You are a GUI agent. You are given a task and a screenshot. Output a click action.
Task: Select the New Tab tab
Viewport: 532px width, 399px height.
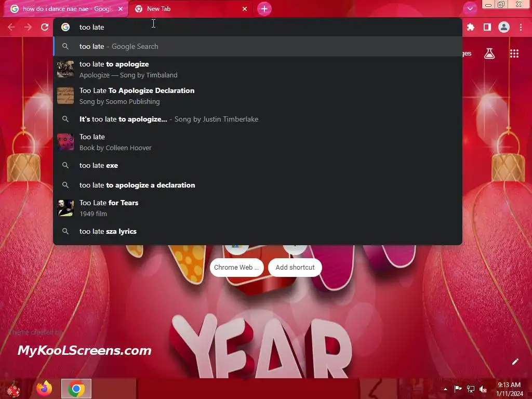pyautogui.click(x=191, y=9)
